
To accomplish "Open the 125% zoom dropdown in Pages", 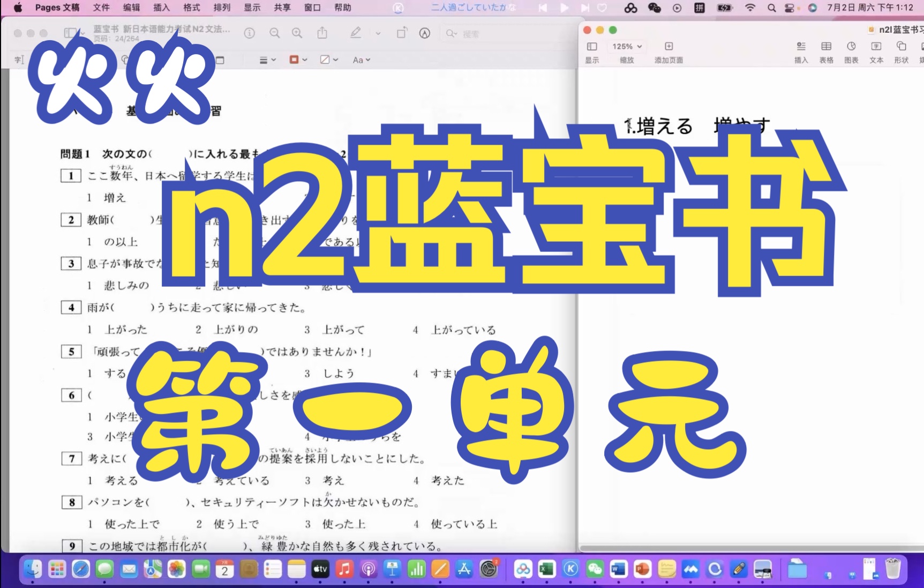I will (627, 47).
